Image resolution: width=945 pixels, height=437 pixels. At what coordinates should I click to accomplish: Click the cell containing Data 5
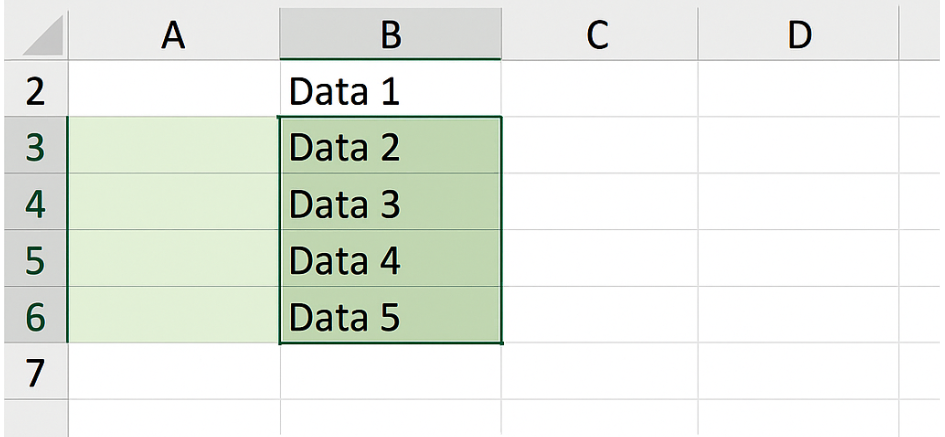pyautogui.click(x=391, y=315)
